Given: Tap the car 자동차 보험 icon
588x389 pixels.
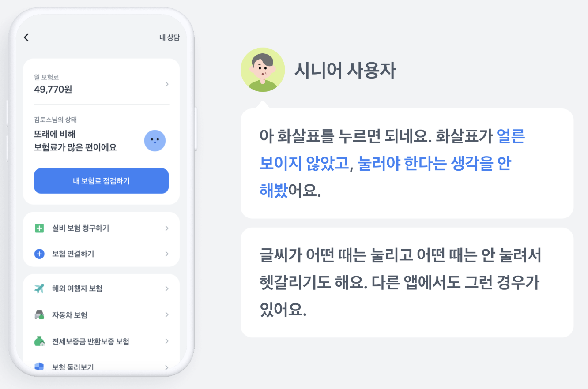Looking at the screenshot, I should pos(39,315).
